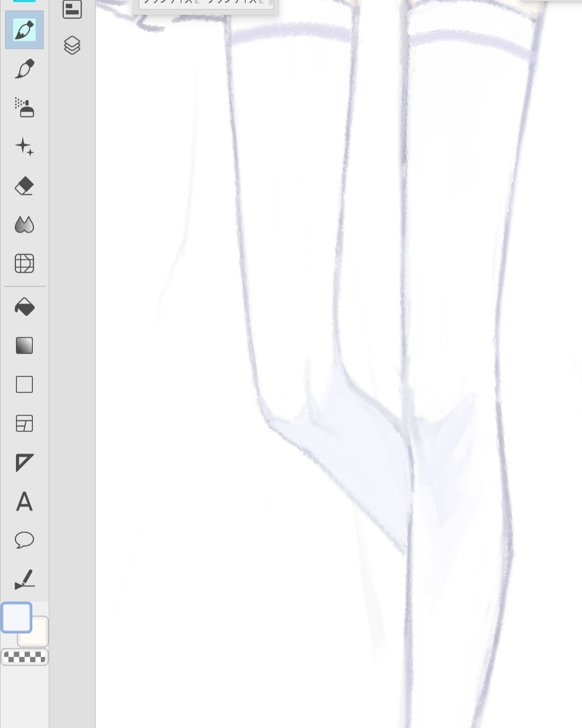
Task: Select the Brush tool (highlighted)
Action: click(24, 30)
